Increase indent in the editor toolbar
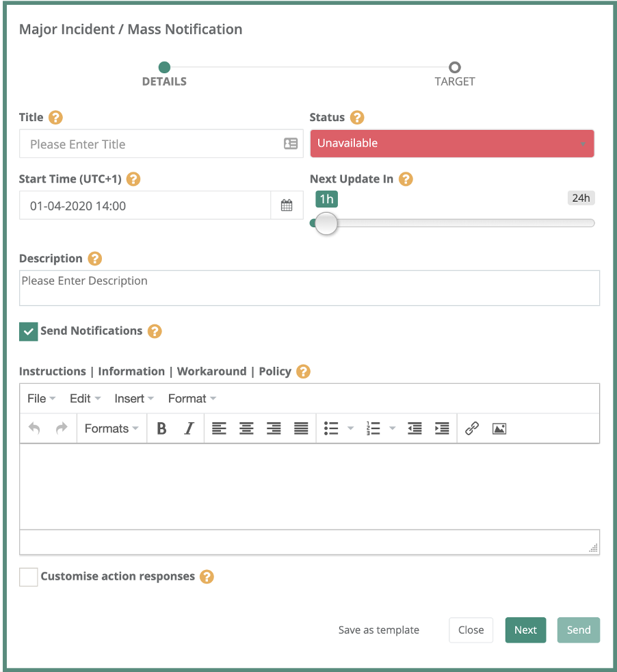This screenshot has width=617, height=672. [x=442, y=429]
